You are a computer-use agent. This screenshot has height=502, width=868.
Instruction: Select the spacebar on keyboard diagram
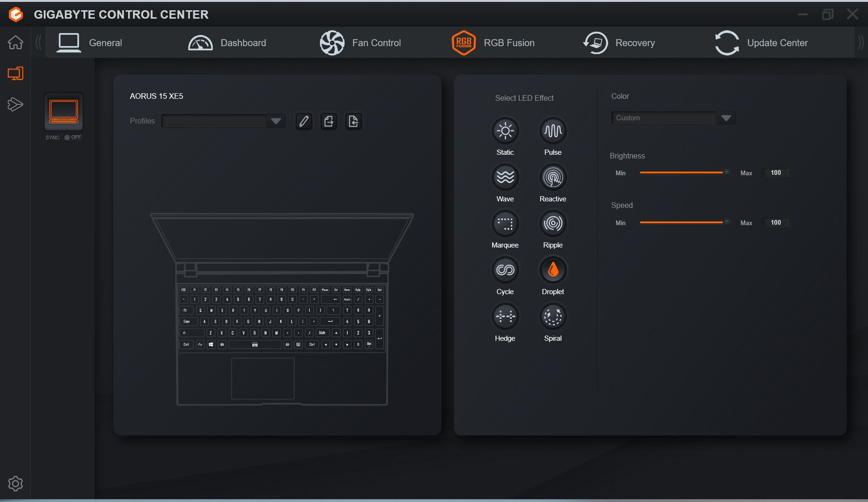coord(255,344)
